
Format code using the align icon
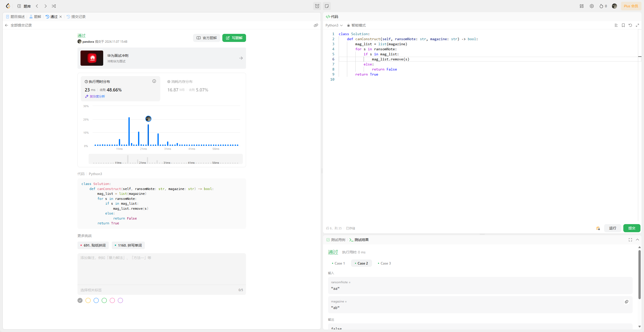[x=616, y=25]
